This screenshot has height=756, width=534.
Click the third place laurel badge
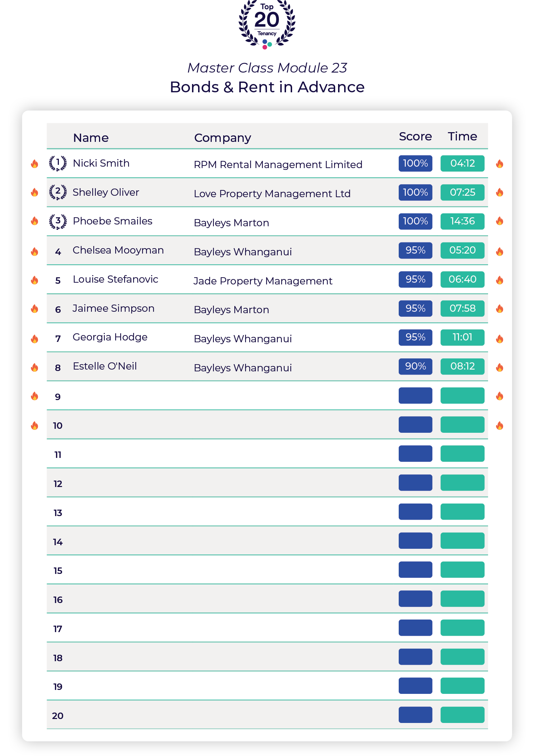pyautogui.click(x=58, y=221)
